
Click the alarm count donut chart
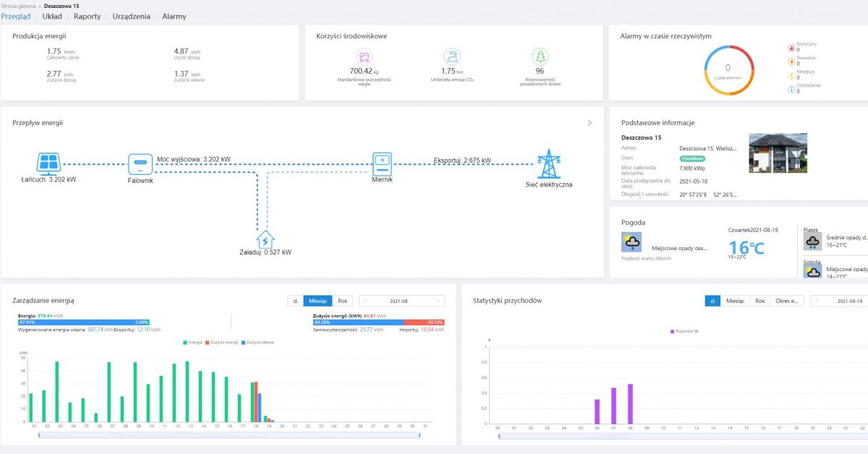click(x=728, y=69)
